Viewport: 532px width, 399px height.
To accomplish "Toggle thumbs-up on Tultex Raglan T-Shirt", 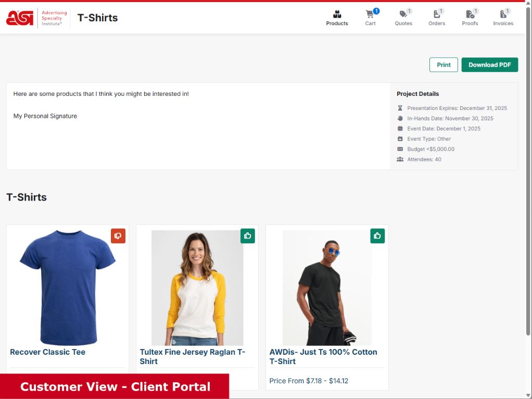I will tap(248, 236).
